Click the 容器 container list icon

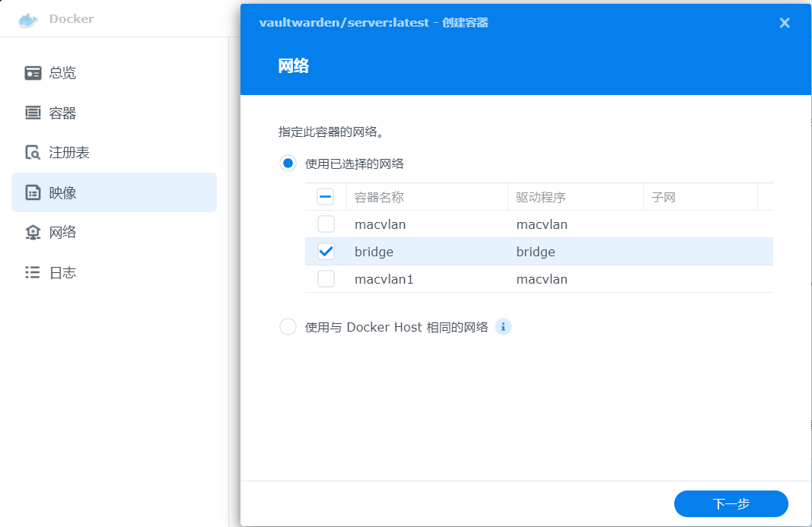33,113
